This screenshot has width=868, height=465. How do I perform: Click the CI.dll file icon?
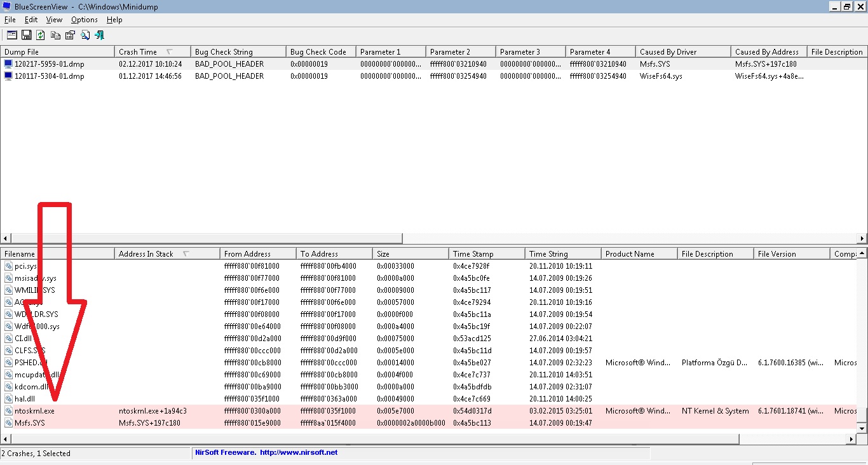(x=8, y=339)
